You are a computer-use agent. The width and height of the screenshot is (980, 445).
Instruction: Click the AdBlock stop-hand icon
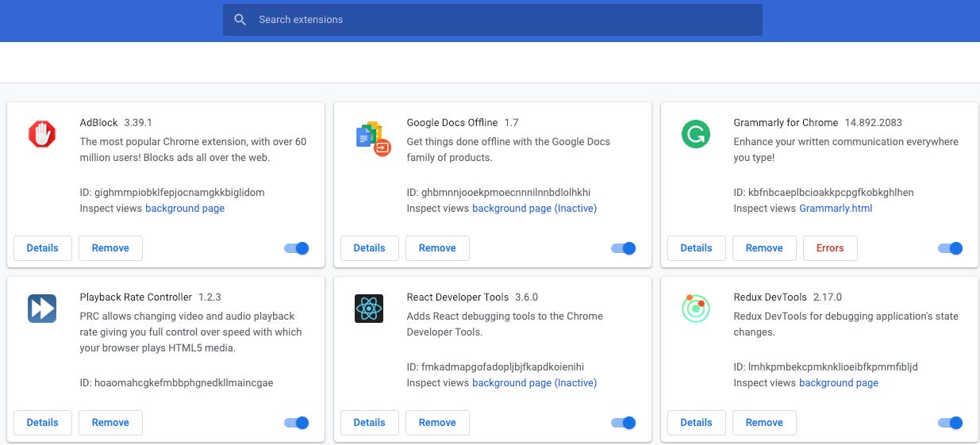(42, 134)
